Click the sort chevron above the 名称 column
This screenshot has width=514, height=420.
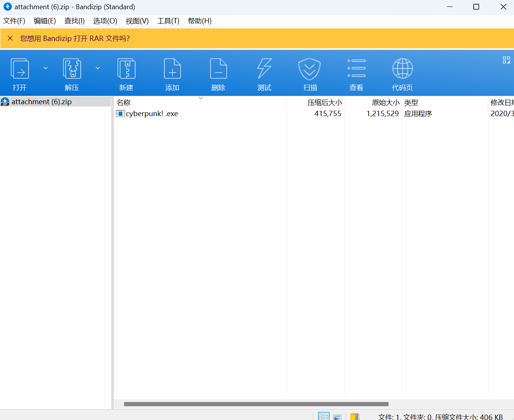[x=201, y=98]
